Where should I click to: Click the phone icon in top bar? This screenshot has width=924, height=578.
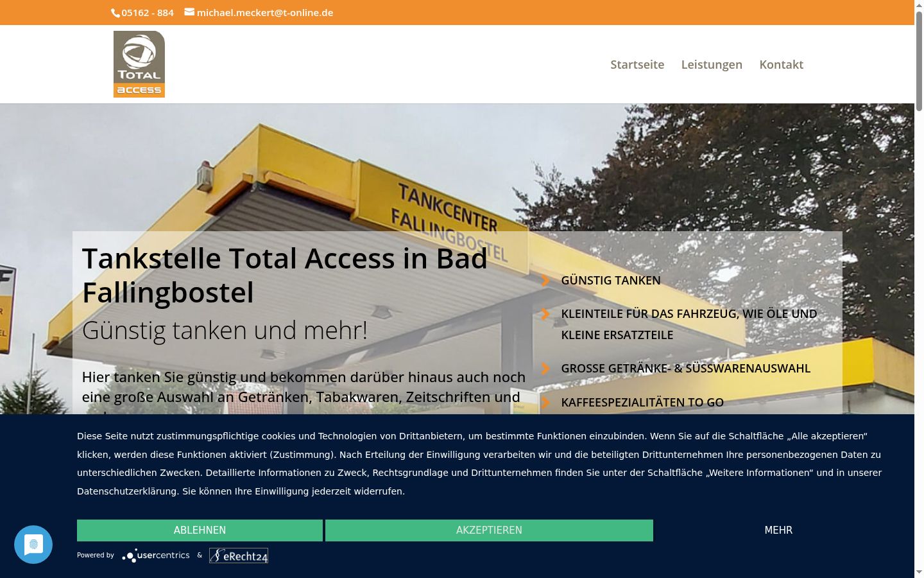click(116, 13)
